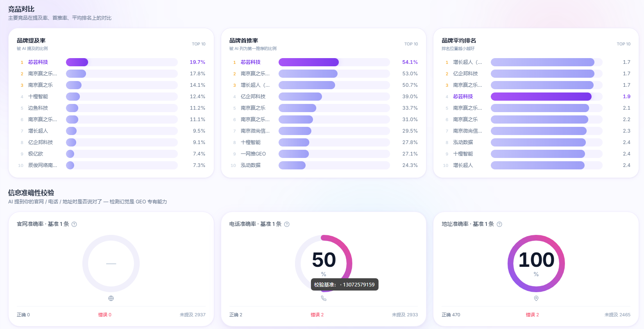Screen dimensions: 644x329
Task: Click TOP 10 label in 品牌提及率 card
Action: pos(199,44)
